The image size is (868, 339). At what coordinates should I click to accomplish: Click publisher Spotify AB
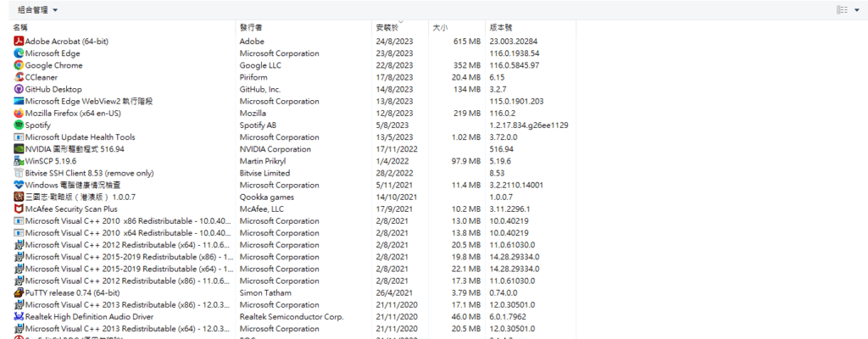point(258,125)
